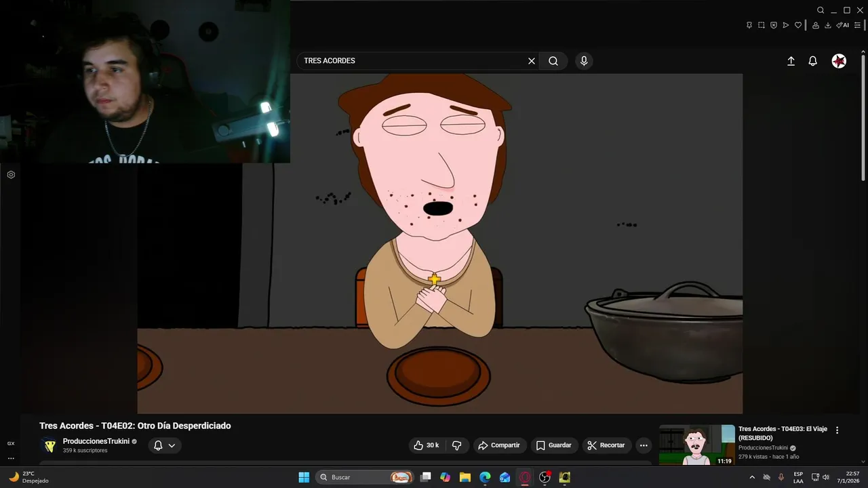Open the YouTube account avatar menu
Image resolution: width=868 pixels, height=488 pixels.
(839, 61)
